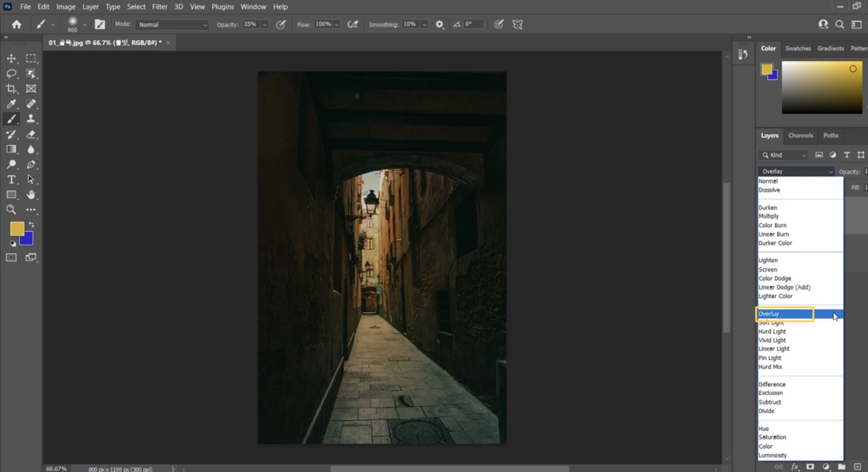Viewport: 868px width, 472px height.
Task: Activate the Clone Stamp tool
Action: pyautogui.click(x=31, y=119)
